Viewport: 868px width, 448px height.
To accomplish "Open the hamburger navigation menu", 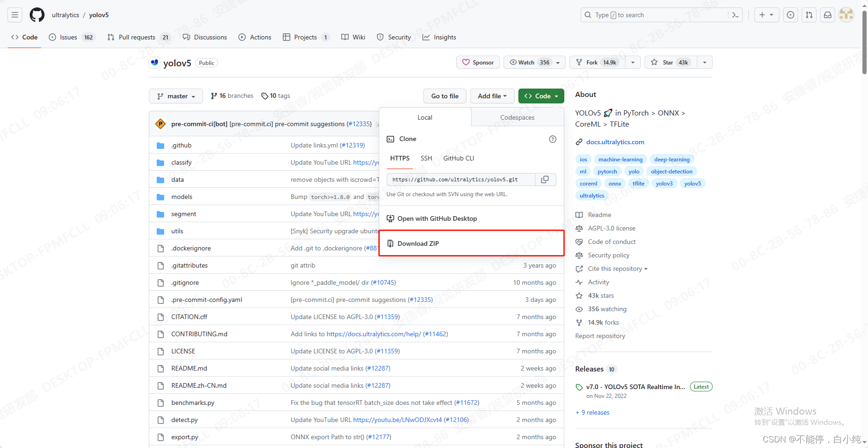I will [x=15, y=15].
